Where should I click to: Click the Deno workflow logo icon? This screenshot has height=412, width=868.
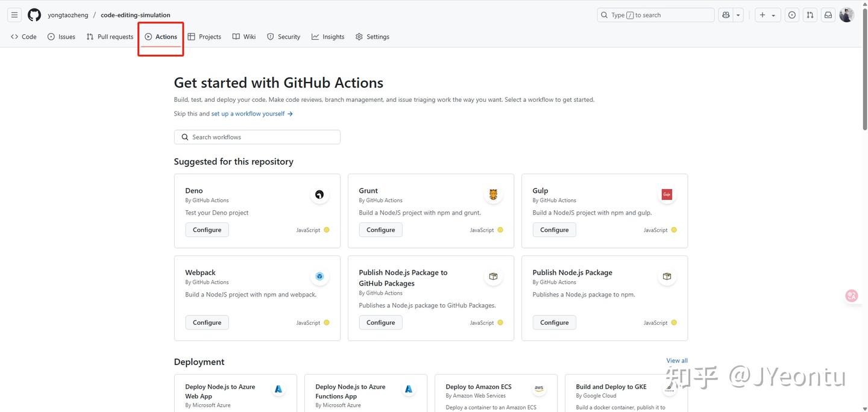pyautogui.click(x=319, y=195)
